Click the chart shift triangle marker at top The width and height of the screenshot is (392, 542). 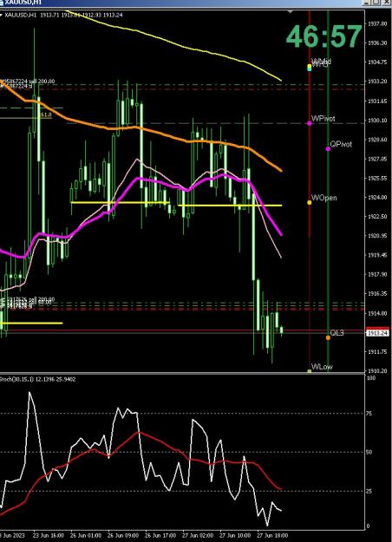[290, 12]
